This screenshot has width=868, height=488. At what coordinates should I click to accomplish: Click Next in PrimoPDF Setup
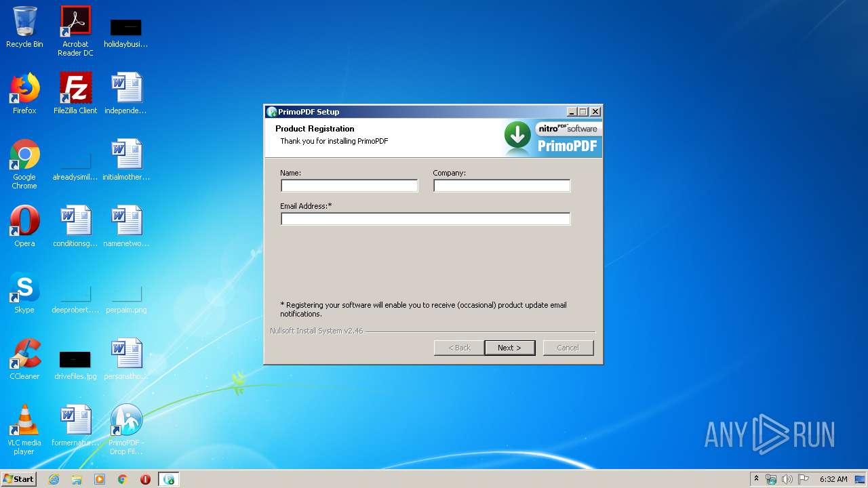510,348
